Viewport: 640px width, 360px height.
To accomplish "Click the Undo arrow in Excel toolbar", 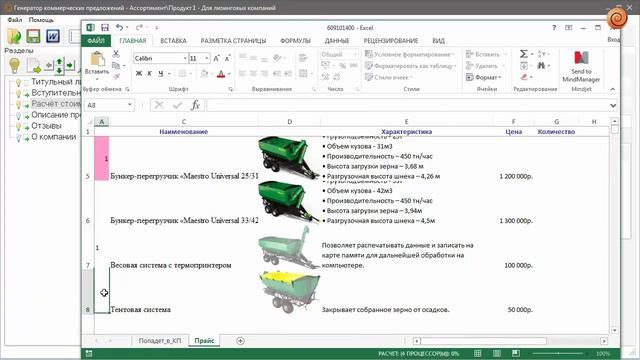I will point(119,27).
